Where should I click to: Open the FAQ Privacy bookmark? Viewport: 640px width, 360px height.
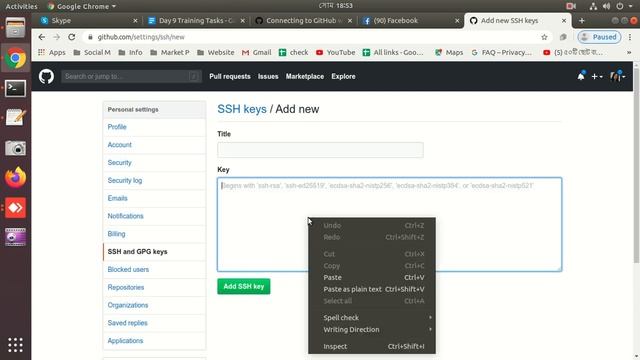[x=502, y=52]
